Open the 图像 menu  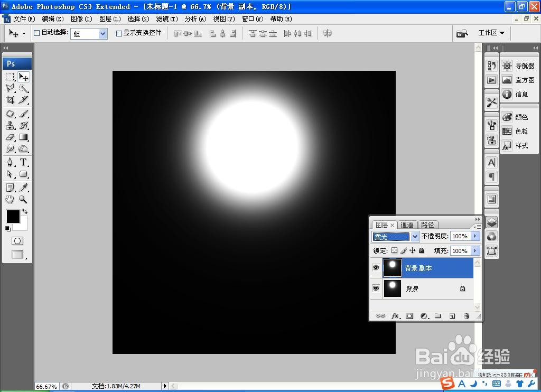coord(81,19)
